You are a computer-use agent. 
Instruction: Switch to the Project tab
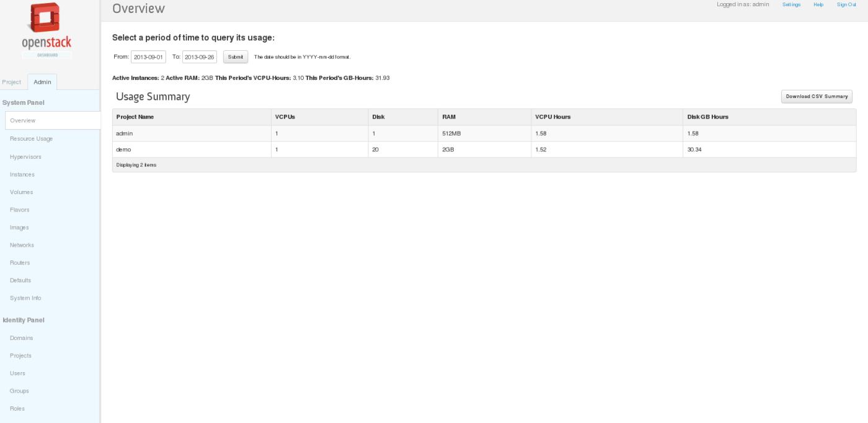12,82
